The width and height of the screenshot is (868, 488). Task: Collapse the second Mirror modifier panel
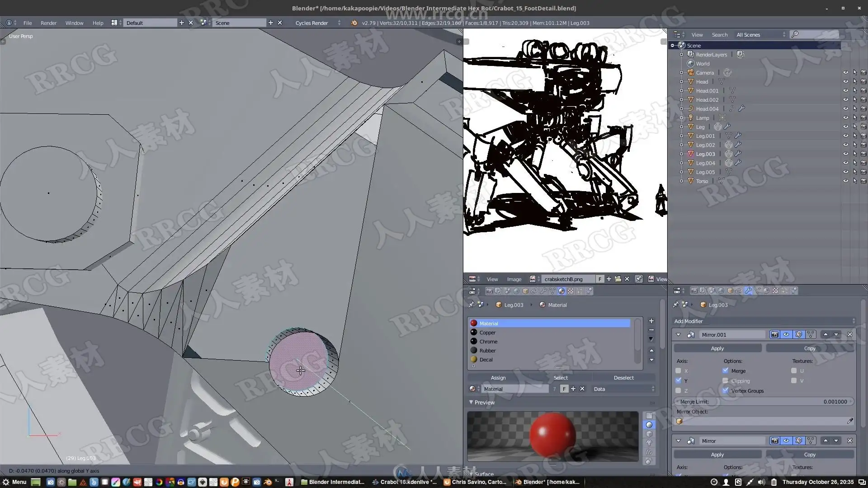(x=678, y=441)
